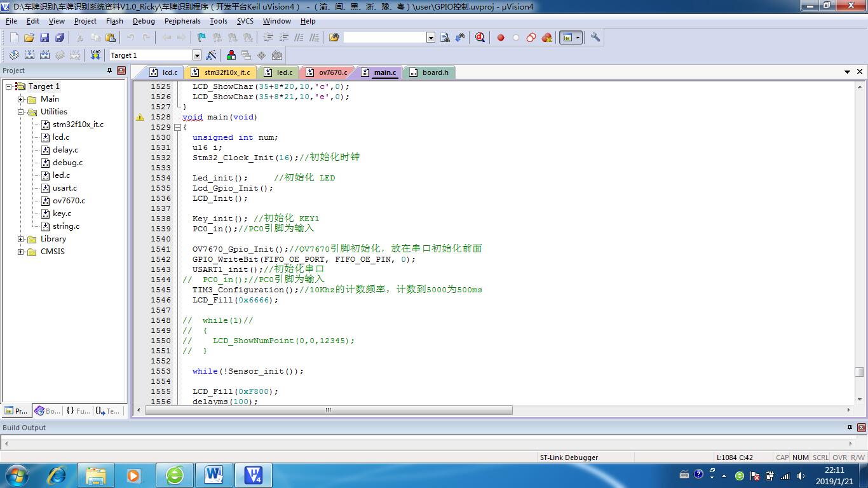Open the Windows Start menu
Screen dimensions: 868x488
[x=17, y=475]
